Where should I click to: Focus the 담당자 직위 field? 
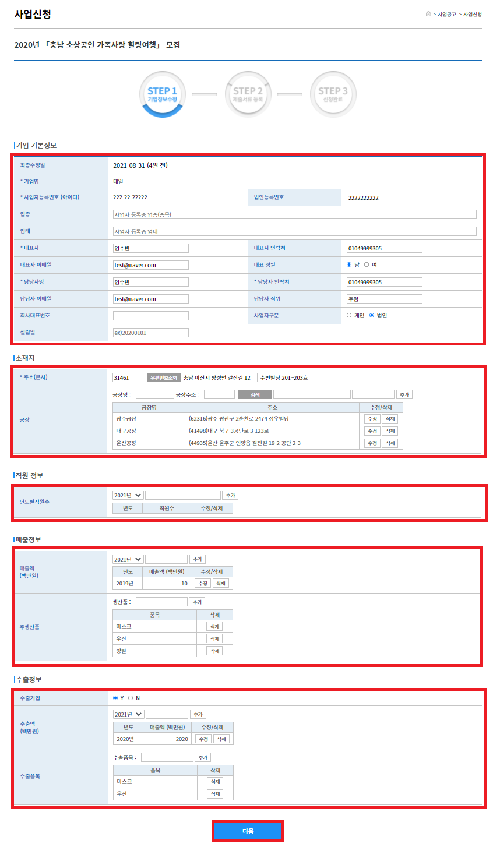tap(385, 299)
